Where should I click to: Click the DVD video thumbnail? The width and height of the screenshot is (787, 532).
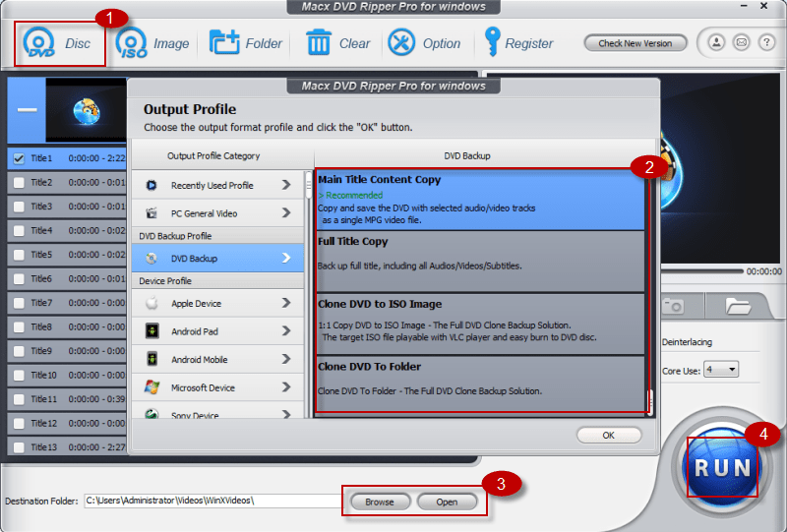tap(87, 111)
